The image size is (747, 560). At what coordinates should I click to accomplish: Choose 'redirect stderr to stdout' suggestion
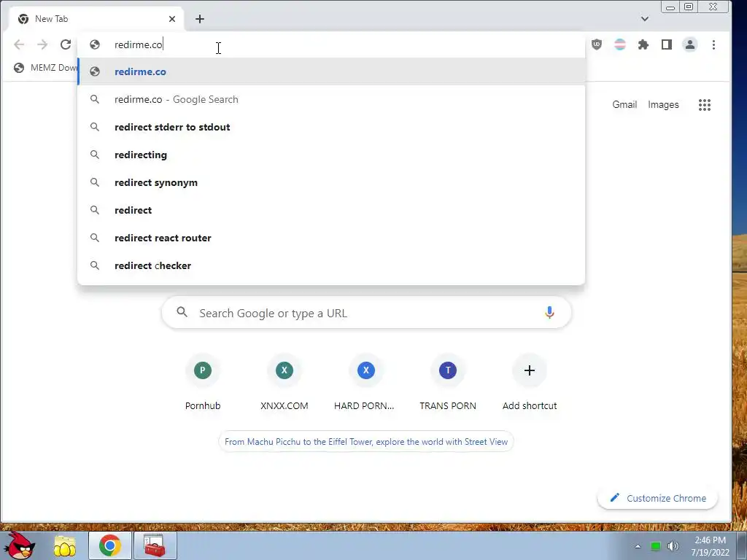pyautogui.click(x=331, y=127)
